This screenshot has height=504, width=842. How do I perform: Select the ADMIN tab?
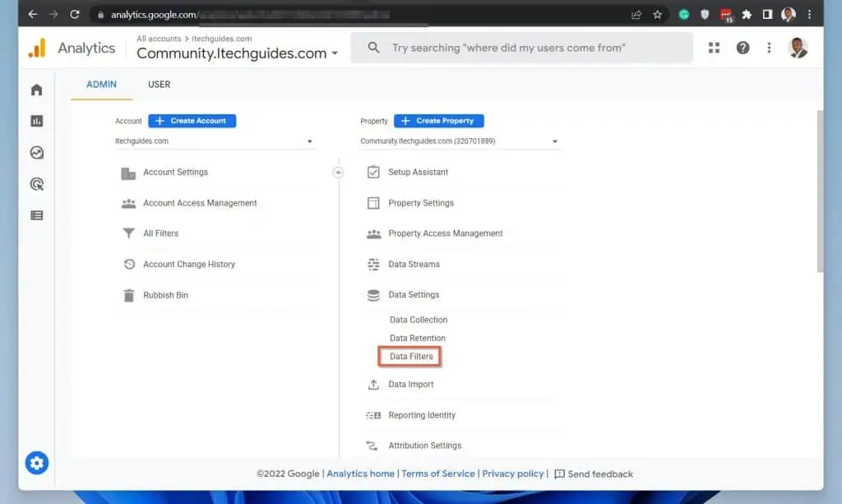click(x=102, y=85)
